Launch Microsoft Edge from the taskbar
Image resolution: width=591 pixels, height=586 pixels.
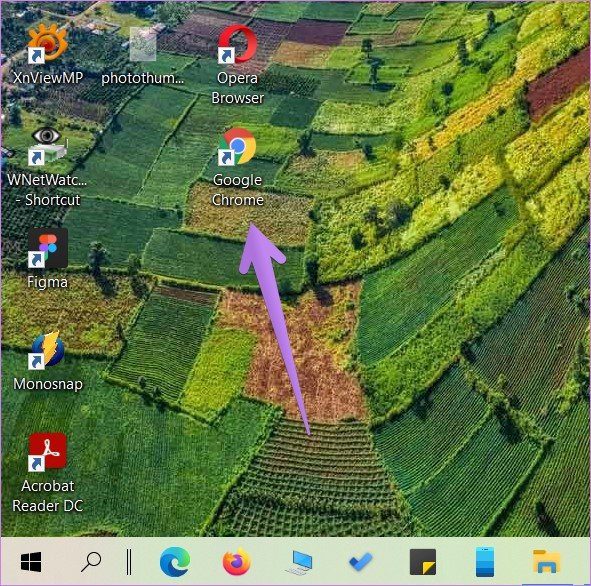[175, 562]
